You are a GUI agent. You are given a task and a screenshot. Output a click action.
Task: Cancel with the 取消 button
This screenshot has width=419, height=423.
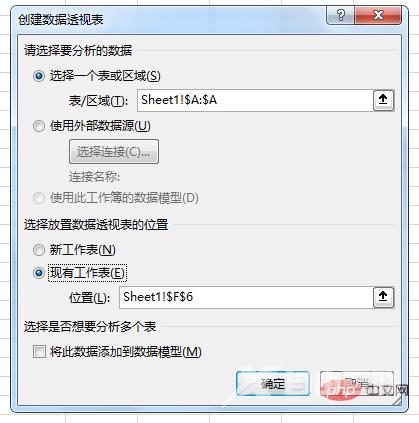[357, 384]
